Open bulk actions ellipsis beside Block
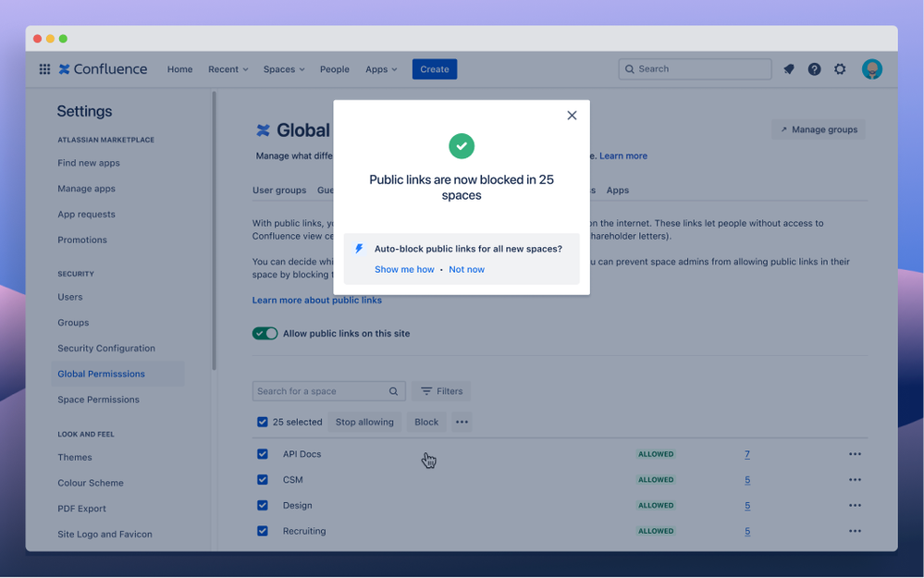Viewport: 924px width, 578px height. (462, 422)
